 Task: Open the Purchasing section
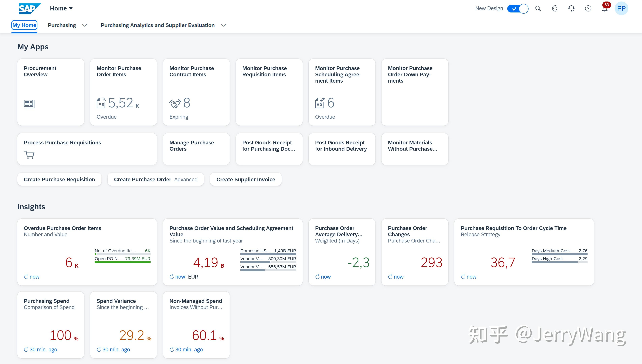click(x=62, y=25)
